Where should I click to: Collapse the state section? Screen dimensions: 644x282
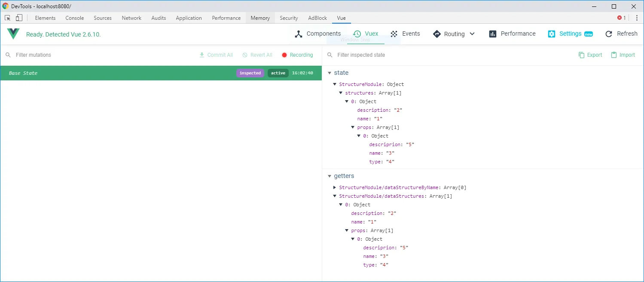tap(330, 73)
